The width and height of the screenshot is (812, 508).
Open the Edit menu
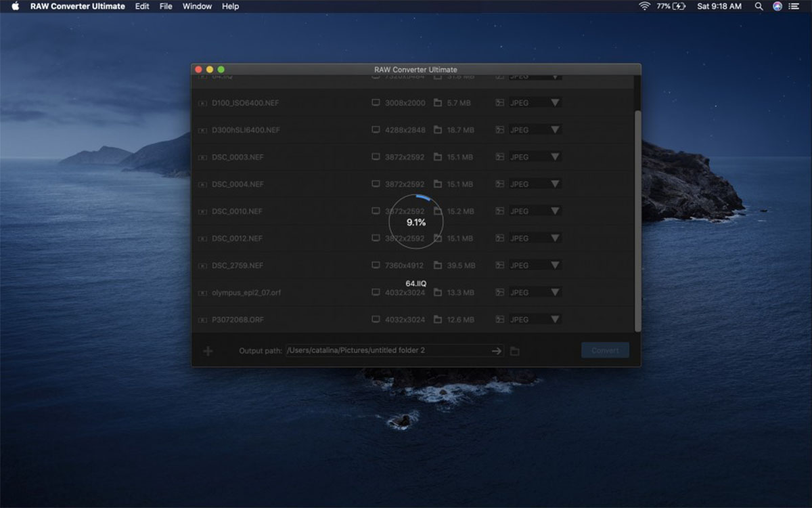point(142,6)
